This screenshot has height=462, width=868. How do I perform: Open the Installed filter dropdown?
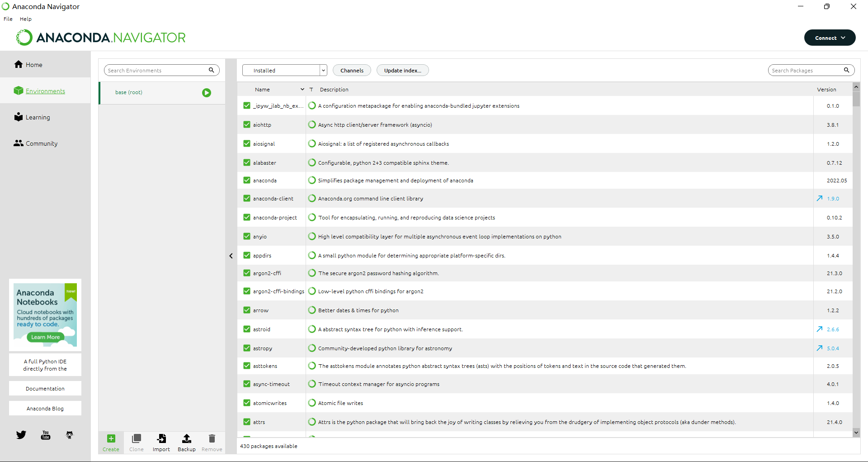coord(285,70)
